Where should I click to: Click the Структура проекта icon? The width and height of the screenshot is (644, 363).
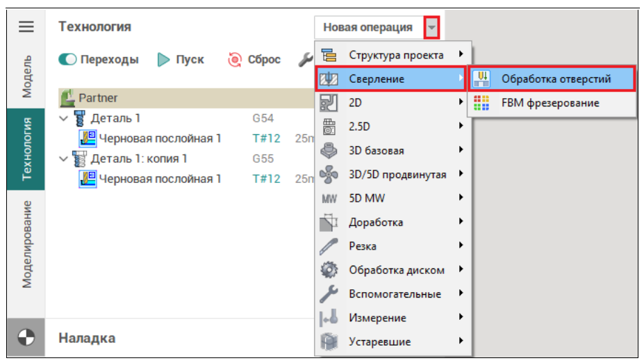[329, 54]
